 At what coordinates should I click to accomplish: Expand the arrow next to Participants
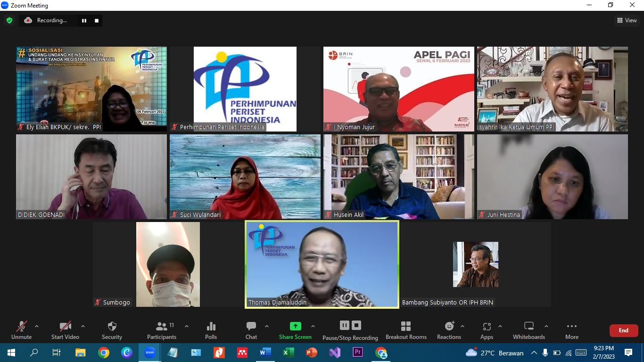pos(186,326)
